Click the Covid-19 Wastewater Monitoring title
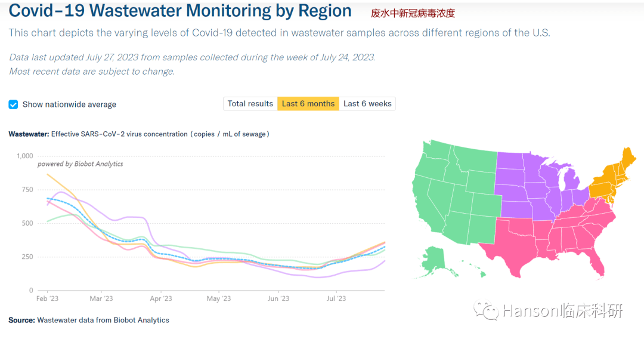 coord(181,11)
